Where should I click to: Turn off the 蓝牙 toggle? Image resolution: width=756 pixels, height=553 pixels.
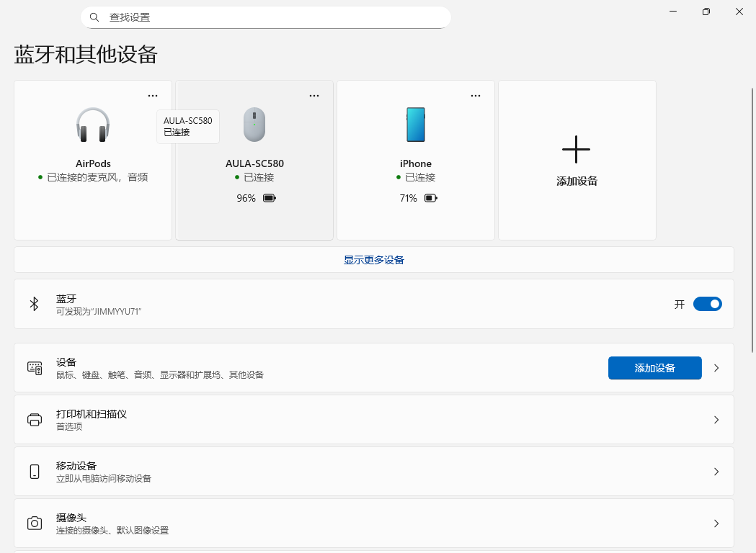click(707, 304)
